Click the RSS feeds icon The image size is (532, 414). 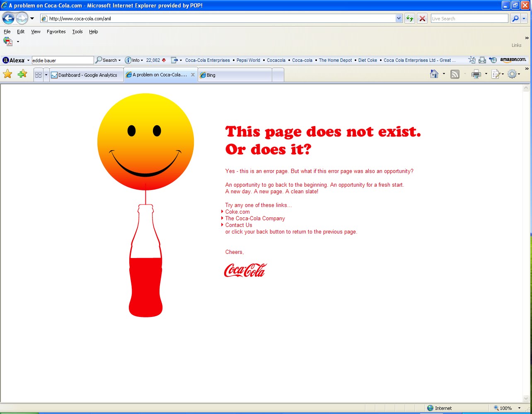click(x=455, y=74)
